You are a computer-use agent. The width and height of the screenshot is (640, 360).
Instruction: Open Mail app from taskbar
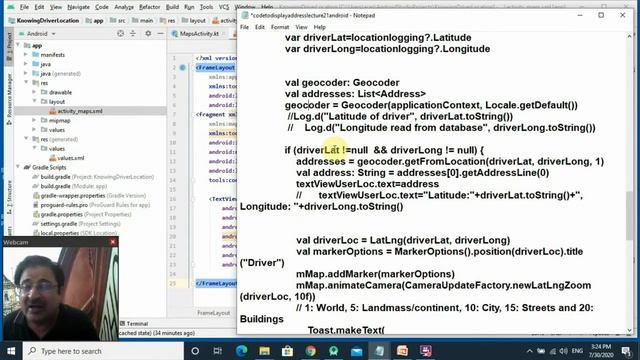[356, 351]
